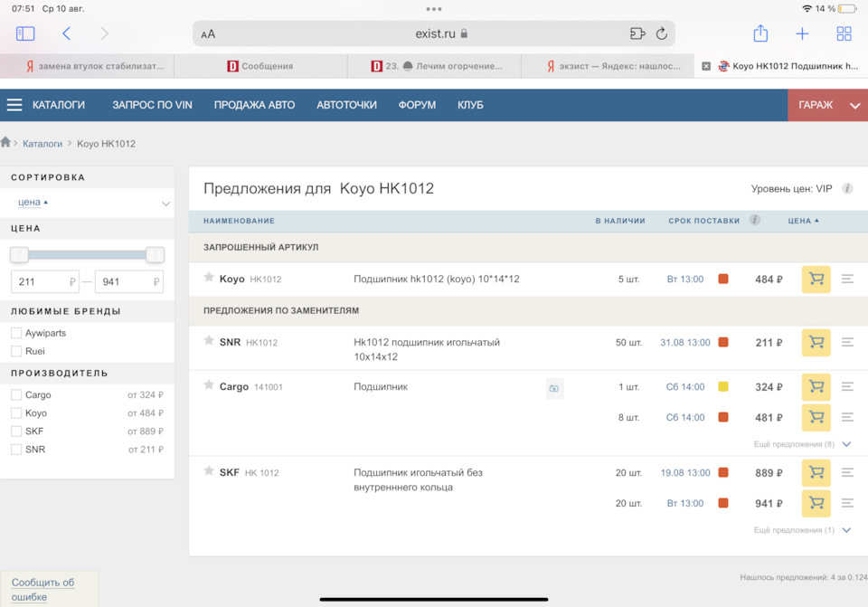Filter by manufacturer Koyo
868x607 pixels.
pos(16,413)
